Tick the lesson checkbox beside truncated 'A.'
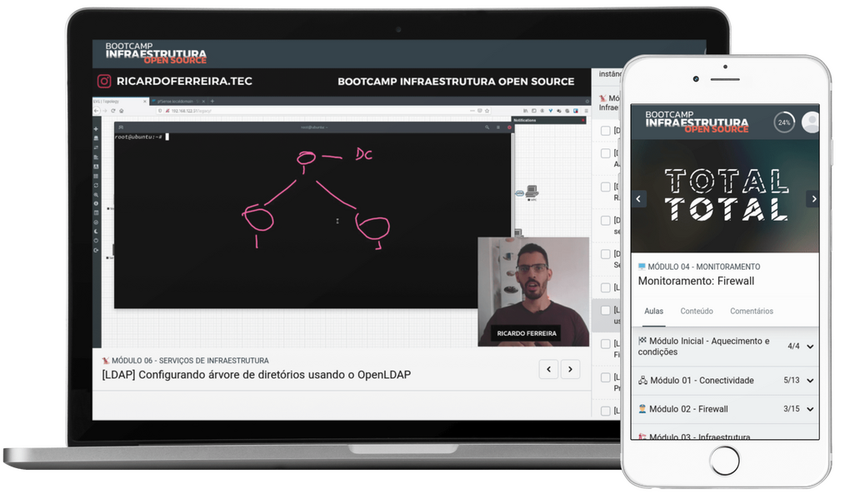The width and height of the screenshot is (850, 504). click(606, 153)
